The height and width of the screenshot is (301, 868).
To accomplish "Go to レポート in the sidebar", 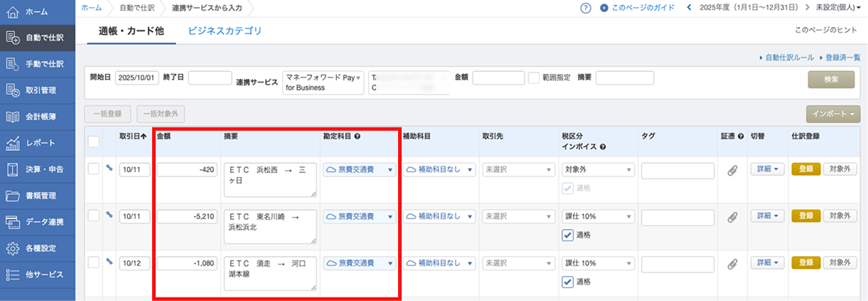I will pyautogui.click(x=37, y=143).
